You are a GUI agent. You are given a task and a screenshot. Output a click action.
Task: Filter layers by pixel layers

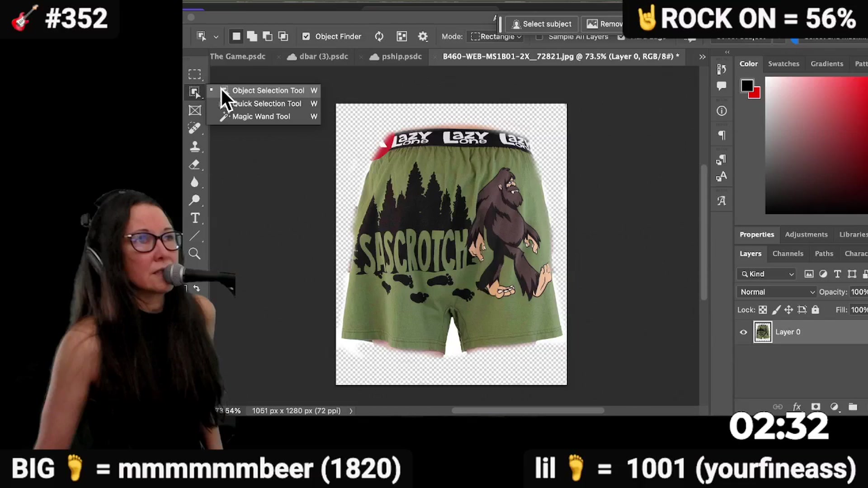809,274
